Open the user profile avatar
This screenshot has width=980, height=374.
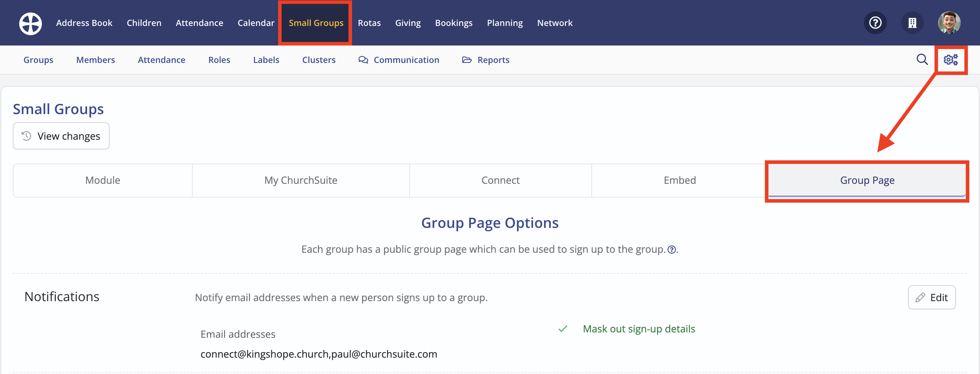949,23
